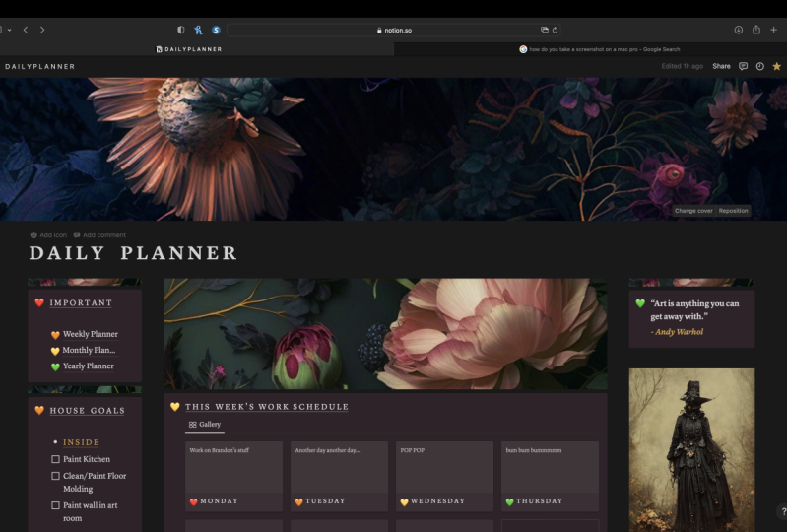Click red heart icon on MONDAY card
The height and width of the screenshot is (532, 787).
point(194,501)
